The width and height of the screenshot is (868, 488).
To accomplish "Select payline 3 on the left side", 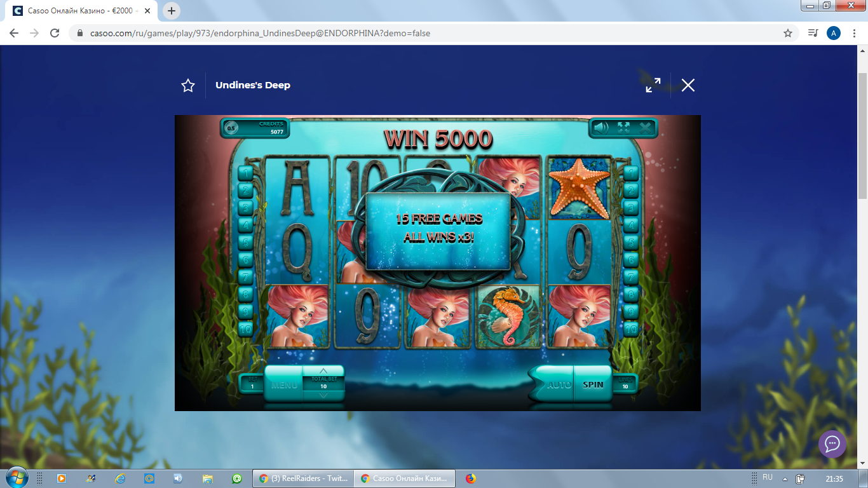I will (245, 207).
